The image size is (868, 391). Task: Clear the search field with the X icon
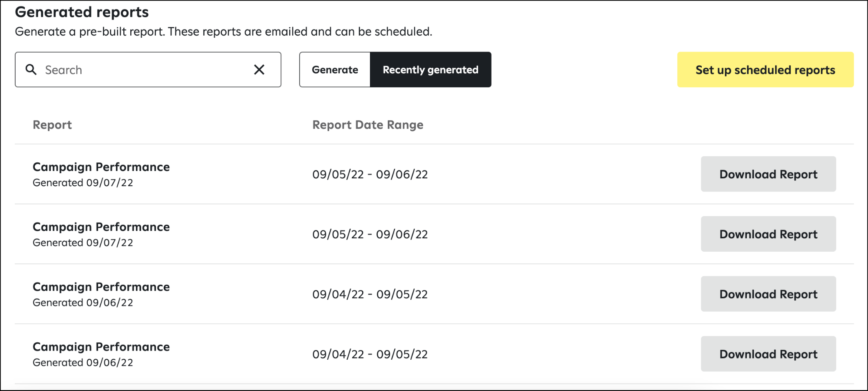click(259, 69)
